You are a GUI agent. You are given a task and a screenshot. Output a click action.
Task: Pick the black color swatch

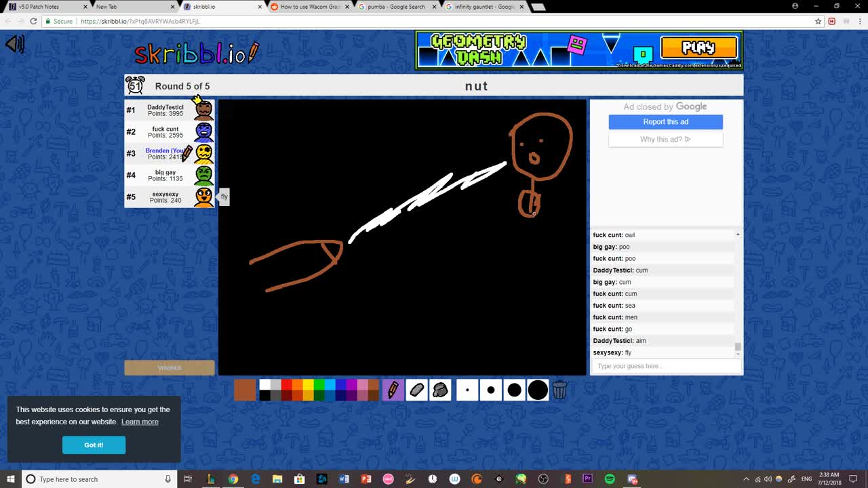(264, 395)
